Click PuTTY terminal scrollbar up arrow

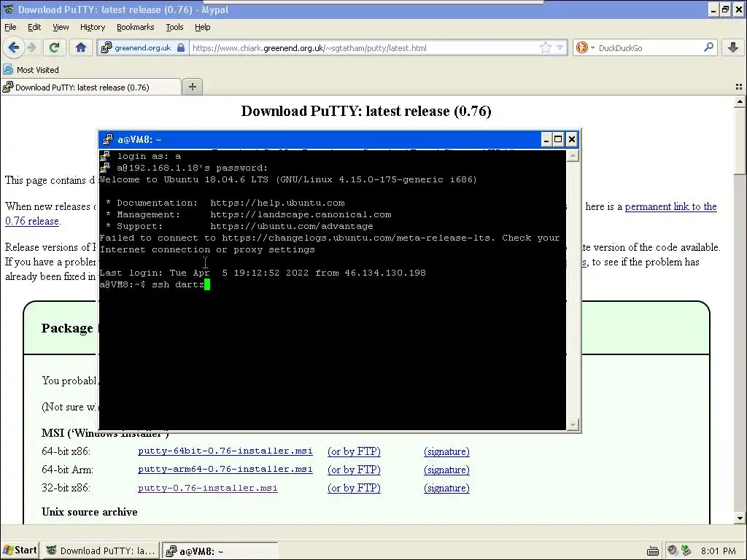(x=573, y=156)
